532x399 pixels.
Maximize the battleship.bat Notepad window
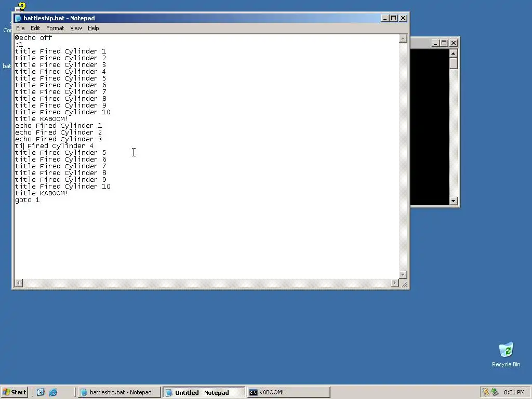[x=394, y=18]
